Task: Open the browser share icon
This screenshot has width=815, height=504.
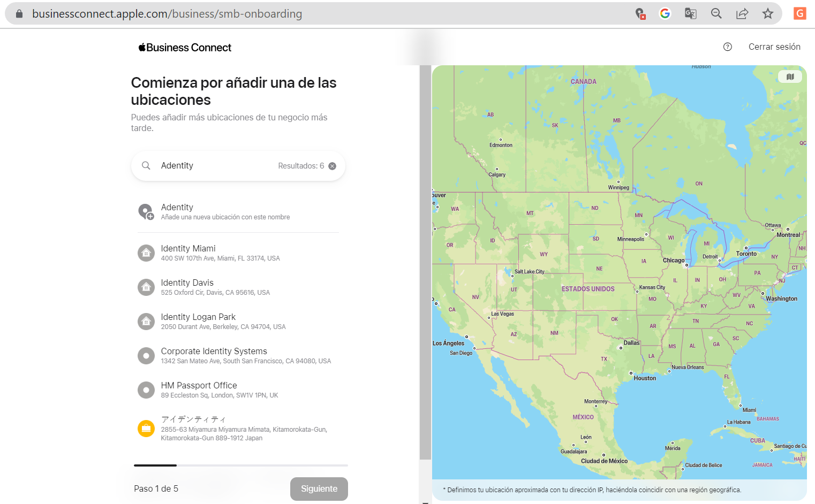Action: (742, 14)
